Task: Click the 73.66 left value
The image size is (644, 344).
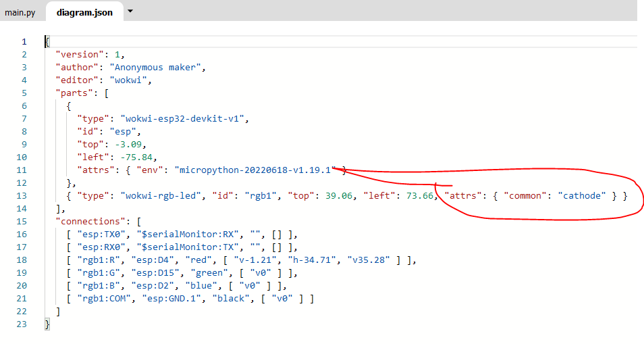Action: point(420,195)
